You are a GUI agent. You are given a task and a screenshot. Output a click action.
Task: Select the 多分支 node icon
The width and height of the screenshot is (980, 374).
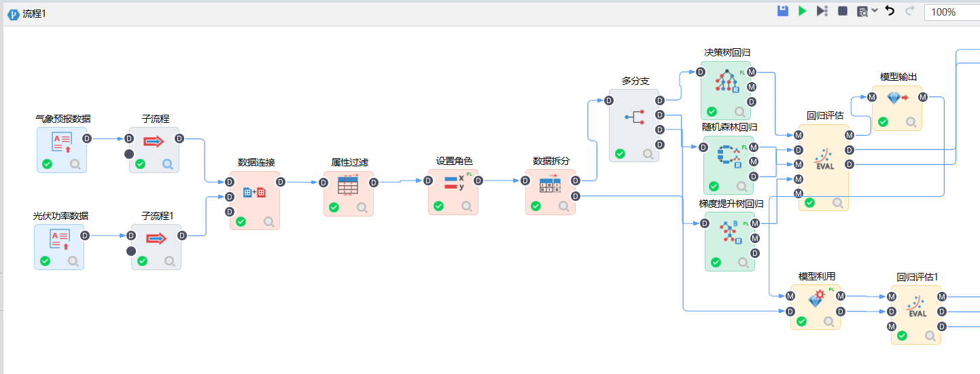(633, 117)
